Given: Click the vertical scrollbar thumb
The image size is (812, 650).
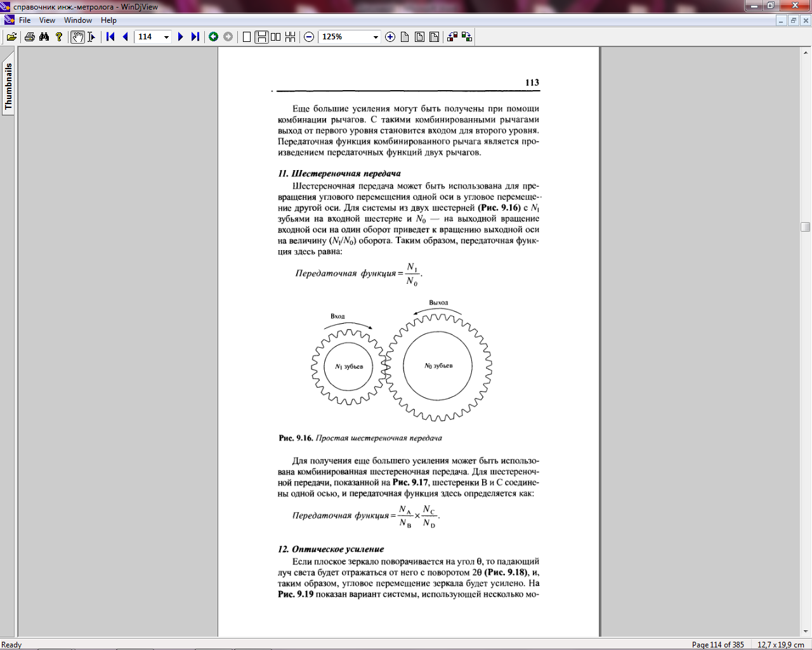Looking at the screenshot, I should click(x=806, y=227).
